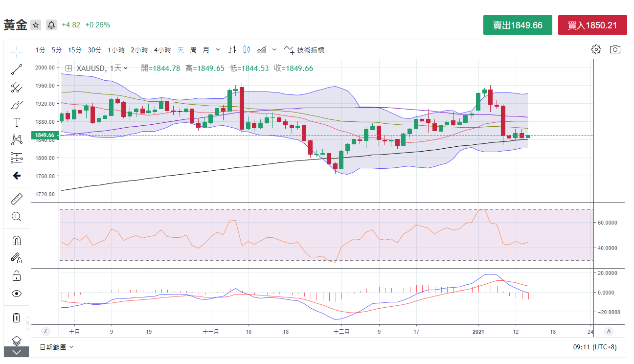Select the pitchfork drawing tool
Viewport: 634px width, 364px height.
click(17, 88)
